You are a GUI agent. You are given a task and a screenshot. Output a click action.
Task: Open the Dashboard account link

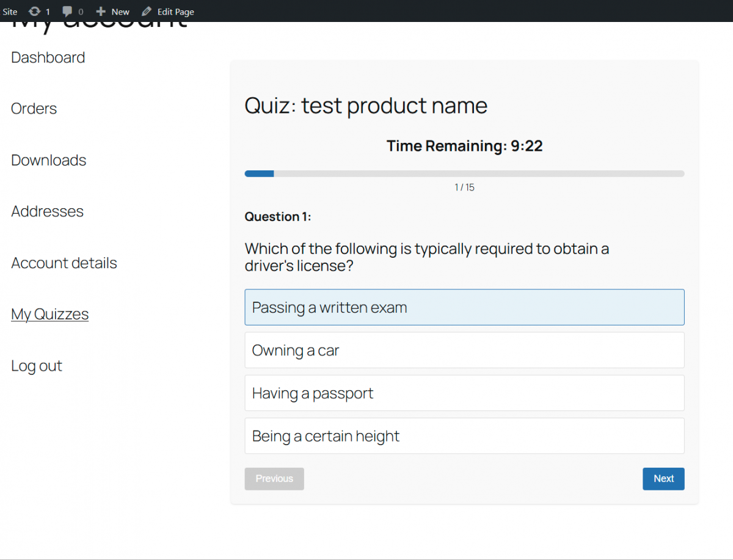click(x=48, y=57)
